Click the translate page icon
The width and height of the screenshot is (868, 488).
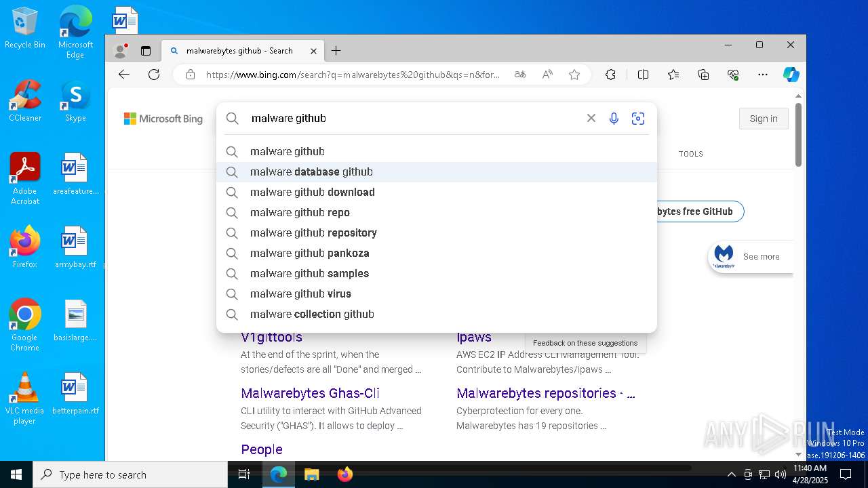pyautogui.click(x=520, y=75)
